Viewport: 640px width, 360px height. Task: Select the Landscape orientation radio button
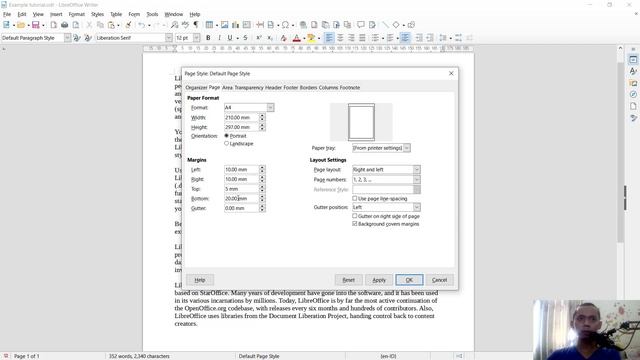point(227,143)
